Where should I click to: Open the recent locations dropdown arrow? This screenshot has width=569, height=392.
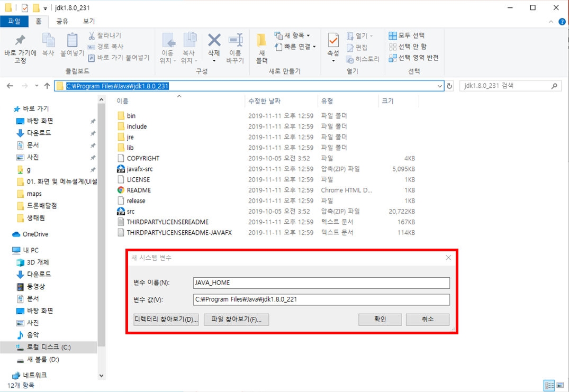37,86
